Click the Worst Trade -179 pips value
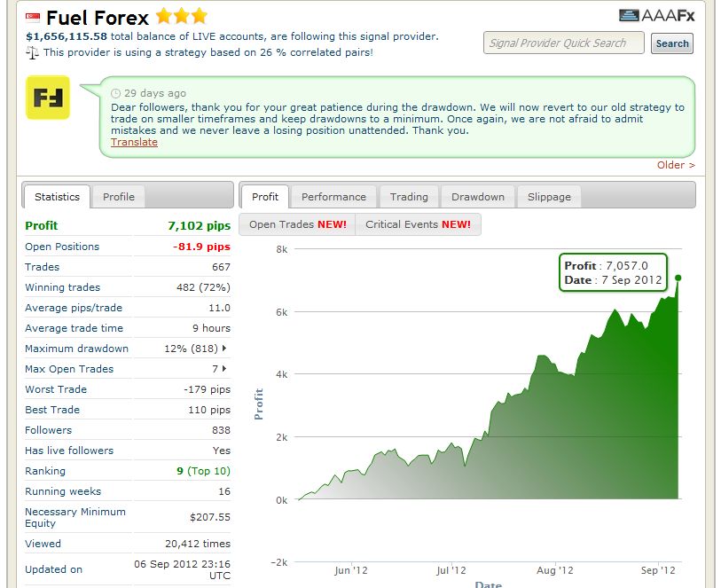 (x=207, y=389)
